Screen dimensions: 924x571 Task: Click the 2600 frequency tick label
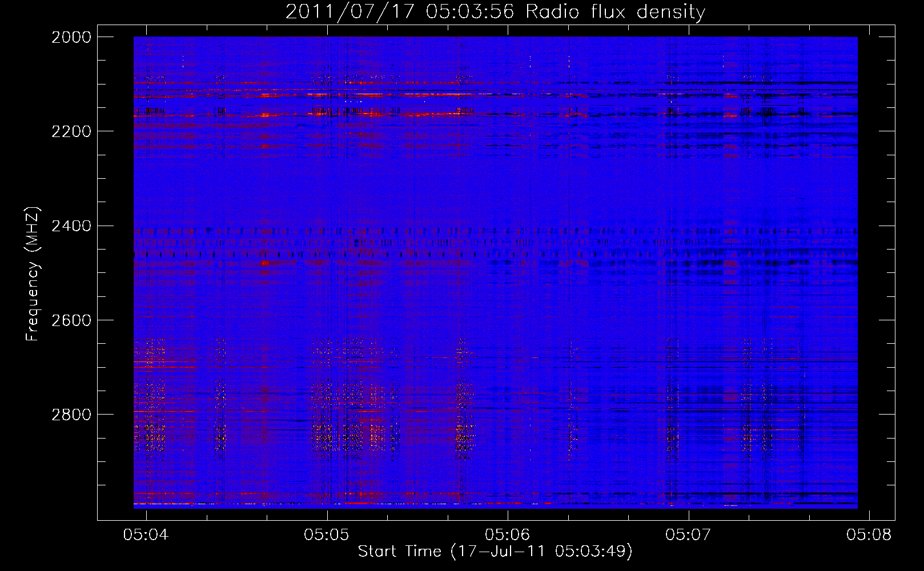click(71, 320)
